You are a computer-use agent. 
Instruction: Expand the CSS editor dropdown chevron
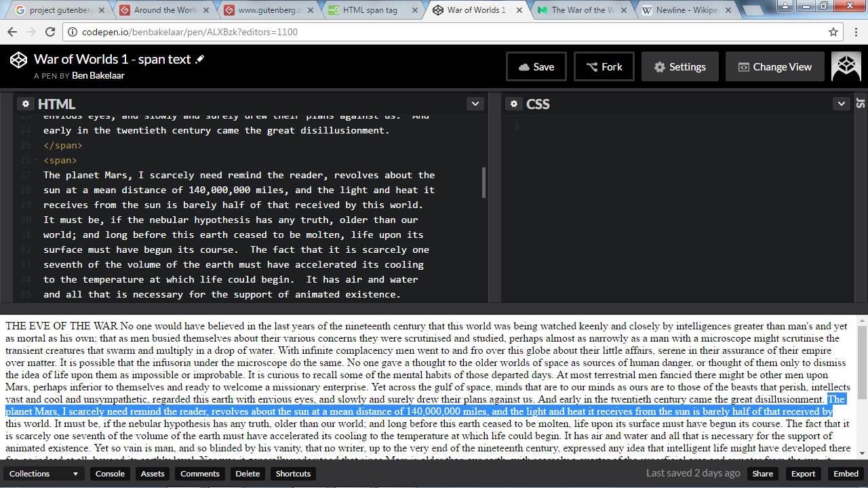click(841, 104)
